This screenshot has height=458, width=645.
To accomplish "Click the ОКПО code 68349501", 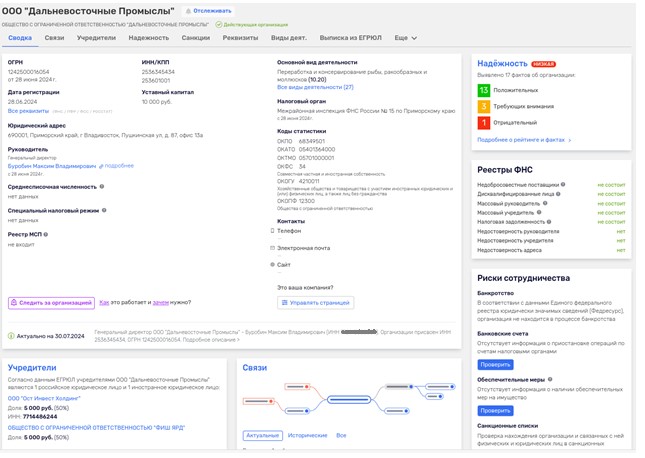I will pyautogui.click(x=311, y=141).
